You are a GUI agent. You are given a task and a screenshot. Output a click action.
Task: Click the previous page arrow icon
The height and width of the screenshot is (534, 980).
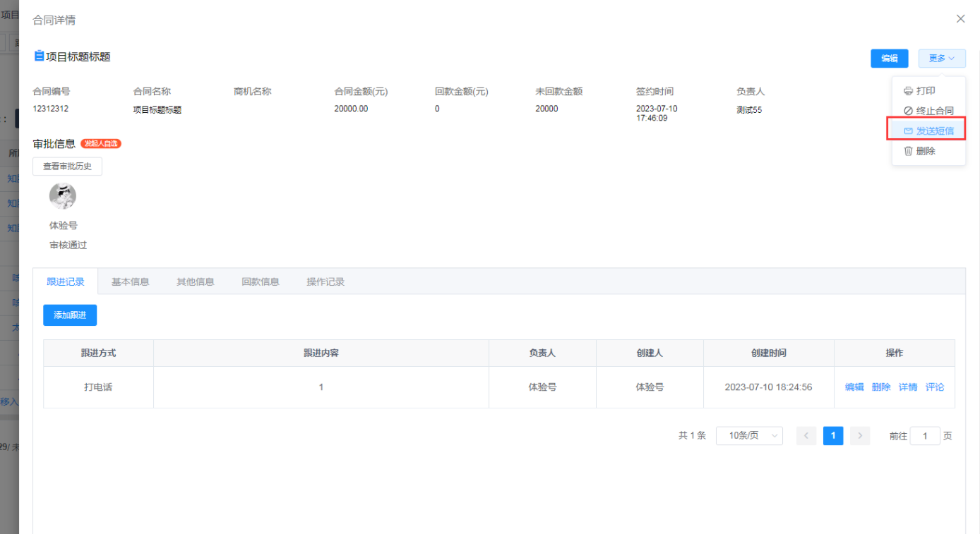tap(806, 436)
